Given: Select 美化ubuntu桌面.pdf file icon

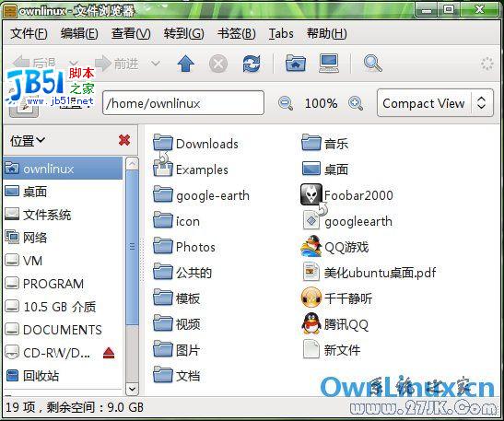Looking at the screenshot, I should click(311, 272).
